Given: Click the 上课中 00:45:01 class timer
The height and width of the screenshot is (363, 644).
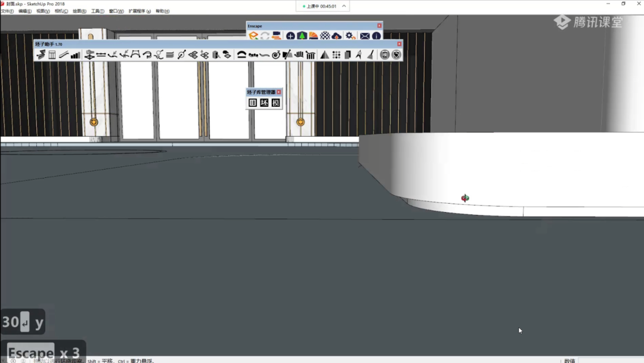Looking at the screenshot, I should pyautogui.click(x=320, y=6).
